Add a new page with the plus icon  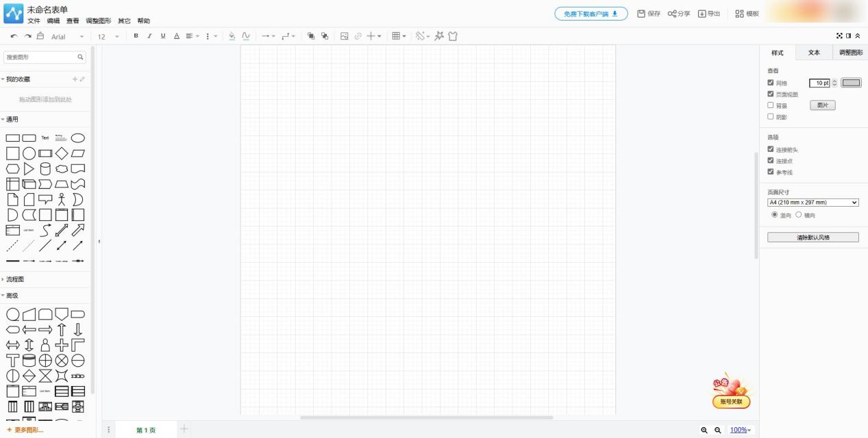(184, 429)
